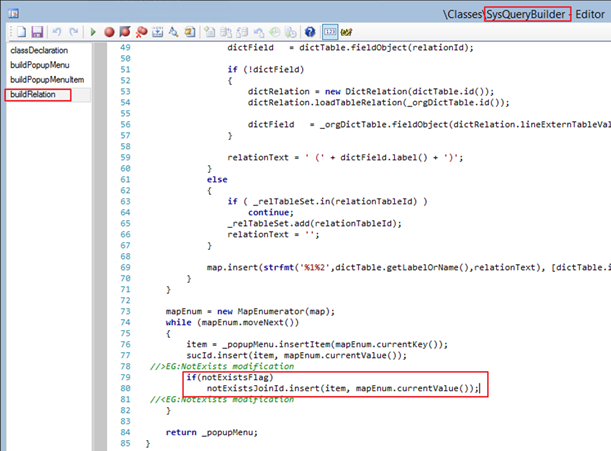Open help with the blue question mark icon
611x451 pixels.
[x=311, y=32]
